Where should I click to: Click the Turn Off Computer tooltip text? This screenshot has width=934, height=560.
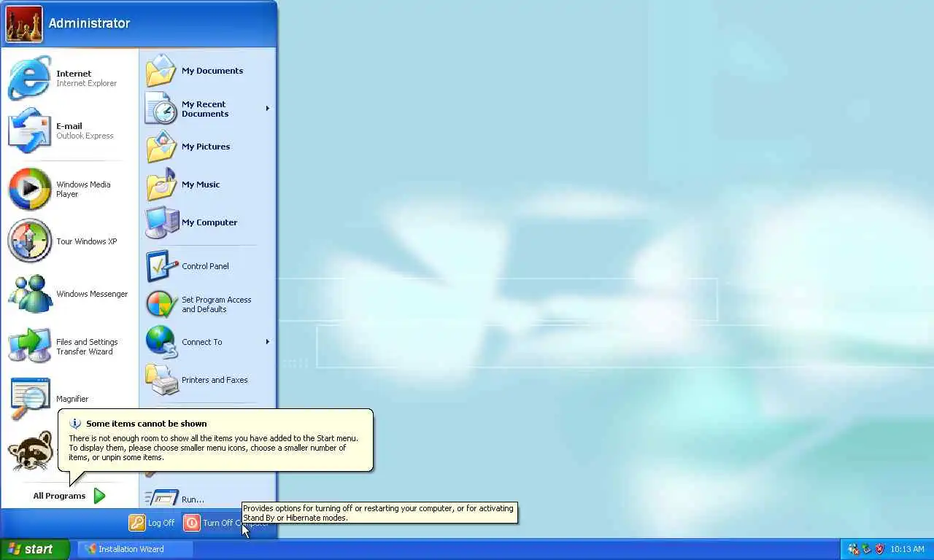tap(378, 513)
